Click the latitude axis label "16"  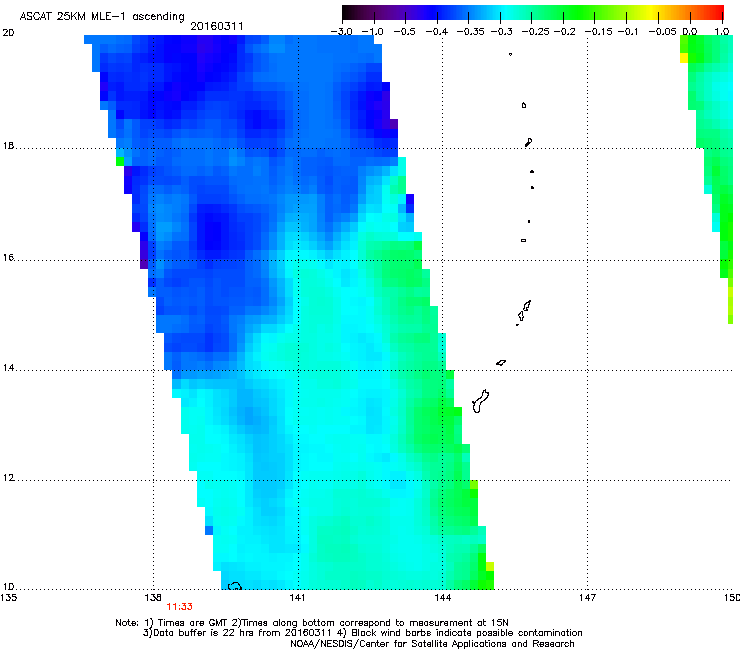tap(8, 257)
